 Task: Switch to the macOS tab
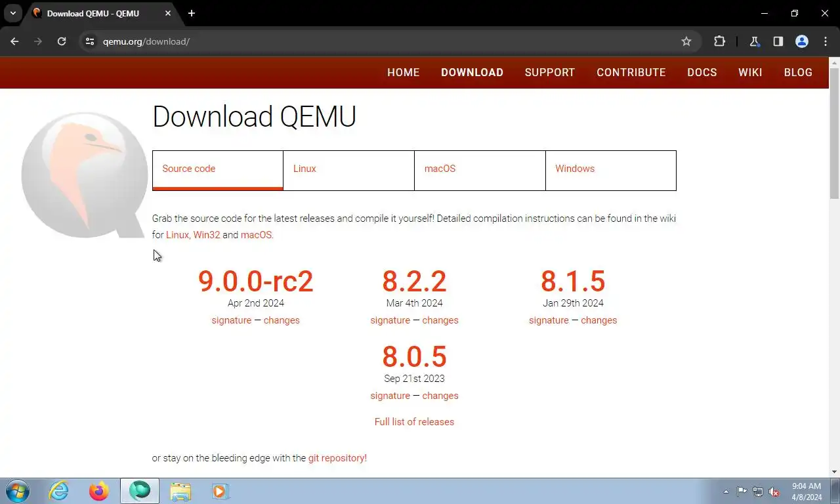[x=480, y=170]
